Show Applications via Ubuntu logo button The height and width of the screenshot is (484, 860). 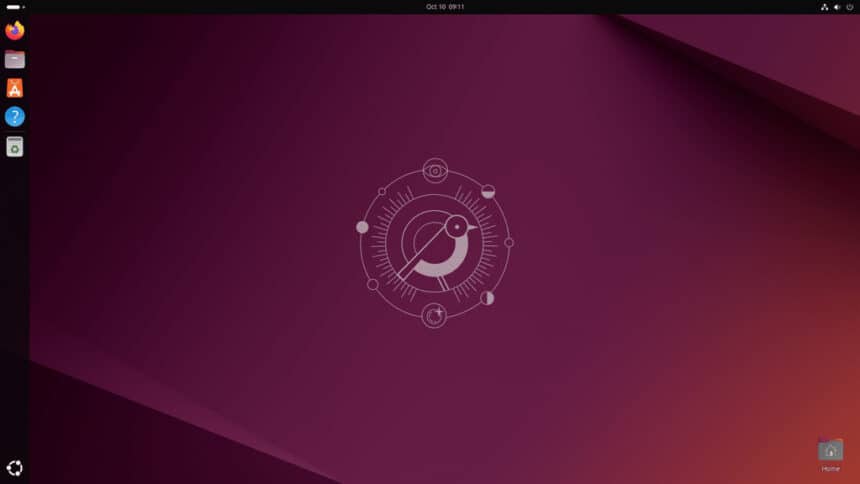pyautogui.click(x=15, y=468)
